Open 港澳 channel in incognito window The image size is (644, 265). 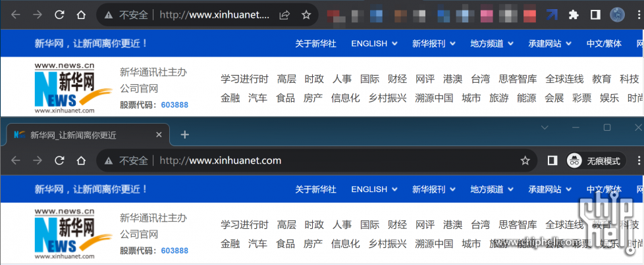pos(452,224)
